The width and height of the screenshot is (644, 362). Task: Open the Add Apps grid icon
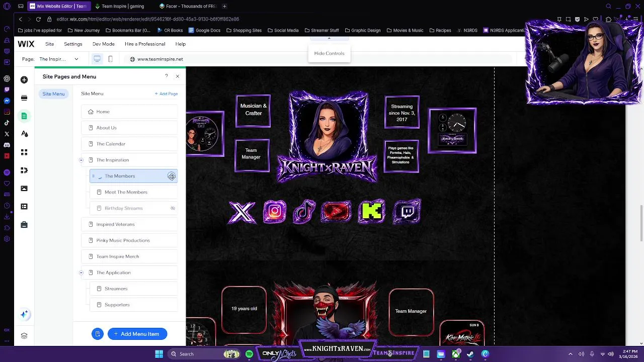pos(24,152)
